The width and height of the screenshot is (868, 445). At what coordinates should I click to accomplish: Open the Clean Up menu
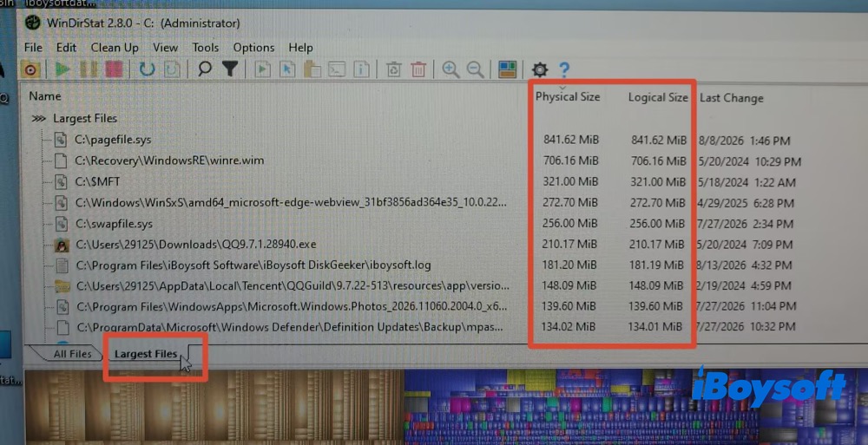coord(115,48)
